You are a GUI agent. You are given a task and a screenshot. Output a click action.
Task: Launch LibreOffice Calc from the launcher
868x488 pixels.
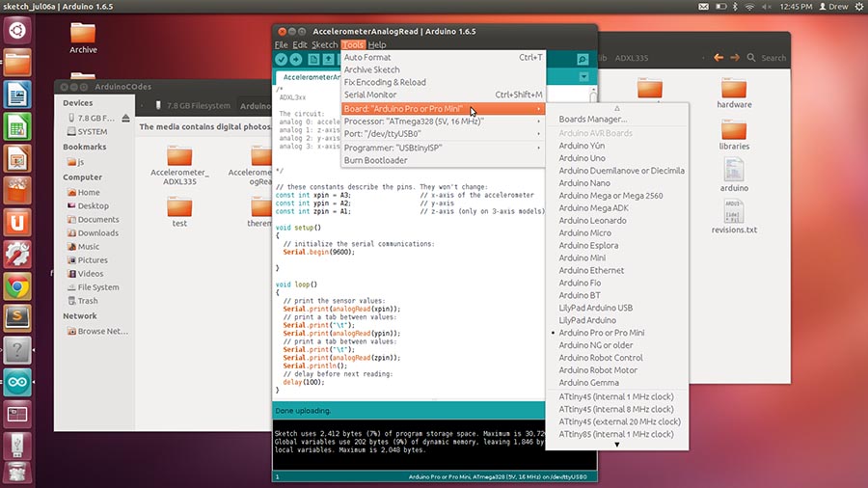point(17,126)
